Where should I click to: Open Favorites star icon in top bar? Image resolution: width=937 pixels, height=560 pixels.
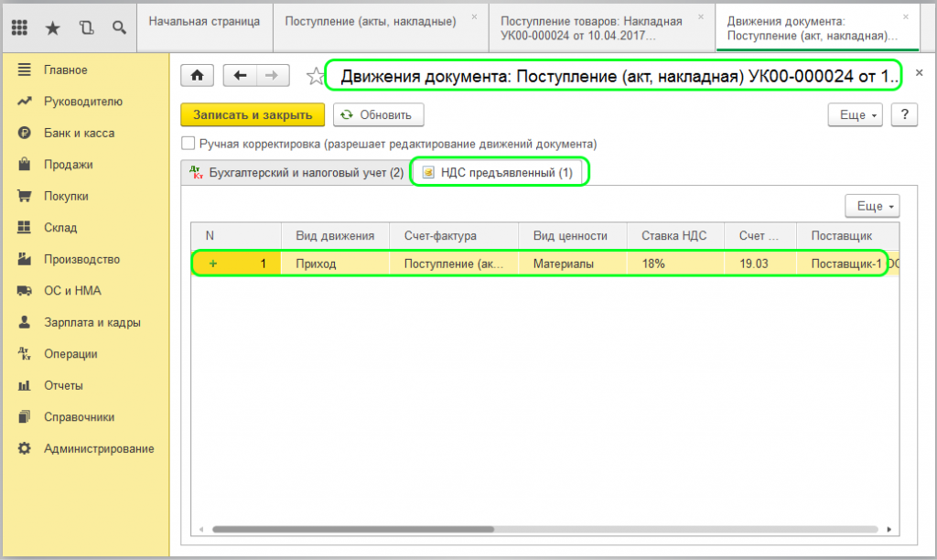click(53, 27)
